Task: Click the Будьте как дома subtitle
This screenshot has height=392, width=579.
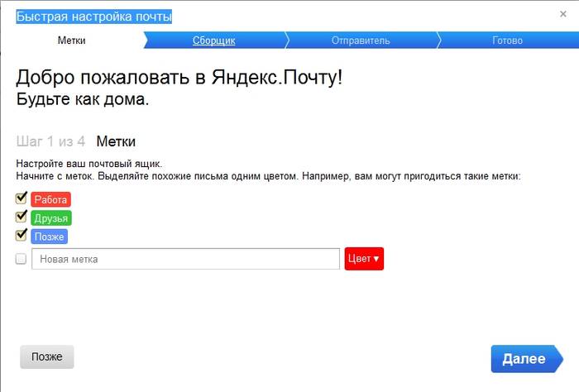Action: (83, 100)
